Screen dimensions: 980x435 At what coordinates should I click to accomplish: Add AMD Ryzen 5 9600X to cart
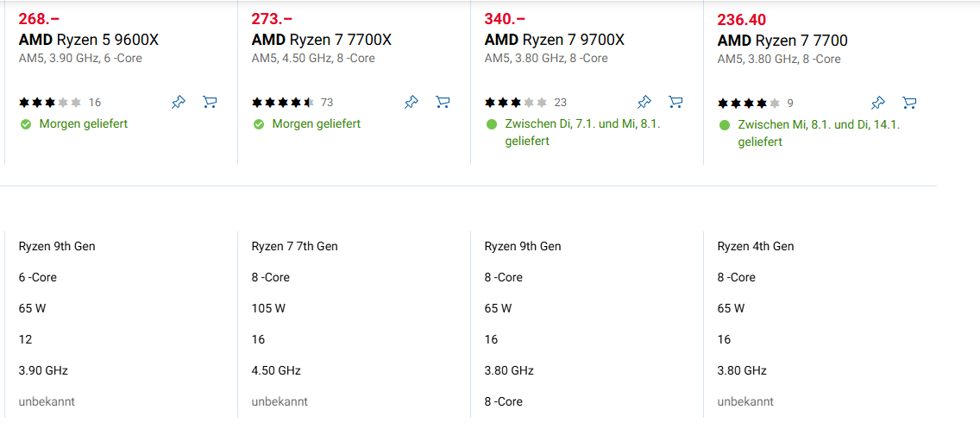[x=210, y=103]
